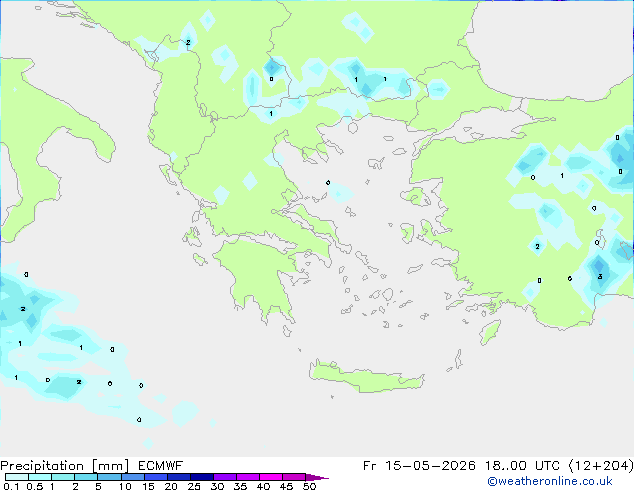Click the 15–20 mm legend color swatch
The height and width of the screenshot is (490, 634).
tap(155, 477)
